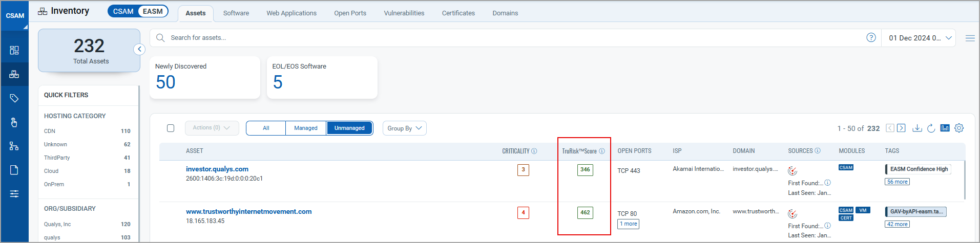The image size is (980, 243).
Task: Filter by OnPrem hosting category
Action: click(x=87, y=184)
